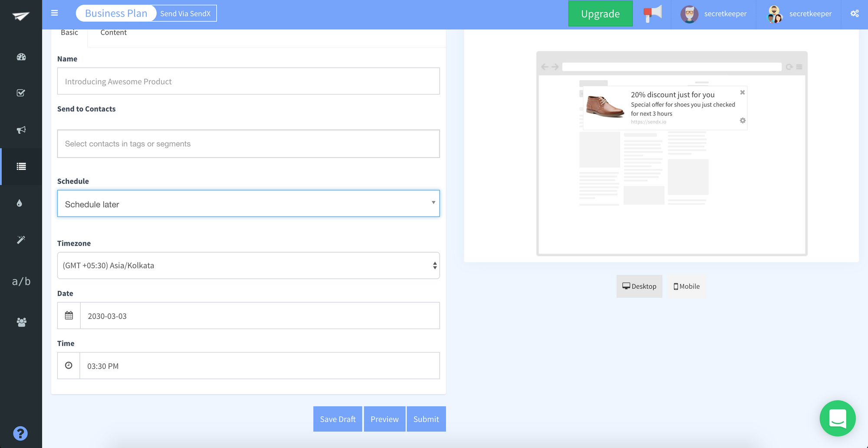Open the live chat bubble widget

pyautogui.click(x=837, y=418)
